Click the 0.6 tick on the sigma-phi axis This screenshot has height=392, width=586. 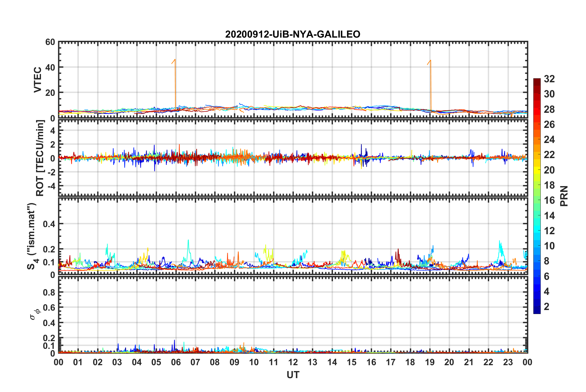pyautogui.click(x=49, y=308)
